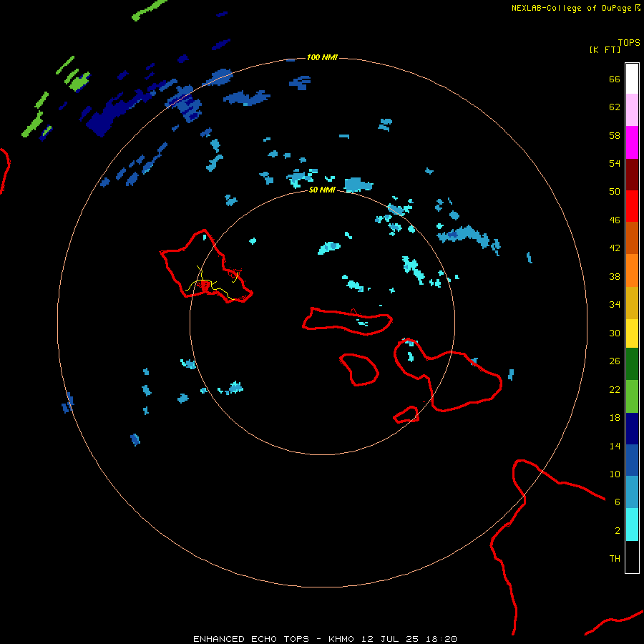This screenshot has height=644, width=644.
Task: Click the 46 value on the legend scale
Action: pos(615,220)
